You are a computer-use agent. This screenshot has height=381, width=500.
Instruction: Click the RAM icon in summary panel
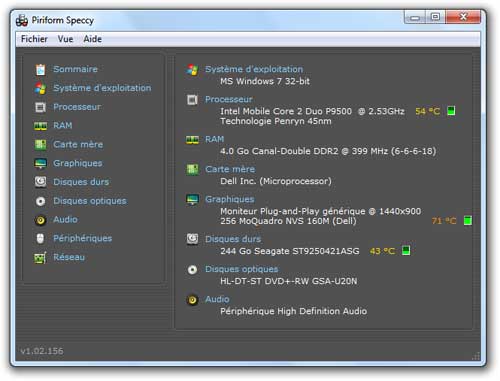[x=192, y=140]
